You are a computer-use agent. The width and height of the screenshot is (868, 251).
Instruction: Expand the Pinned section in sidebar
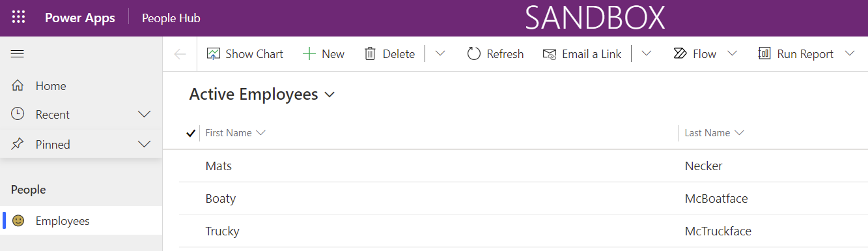[145, 145]
